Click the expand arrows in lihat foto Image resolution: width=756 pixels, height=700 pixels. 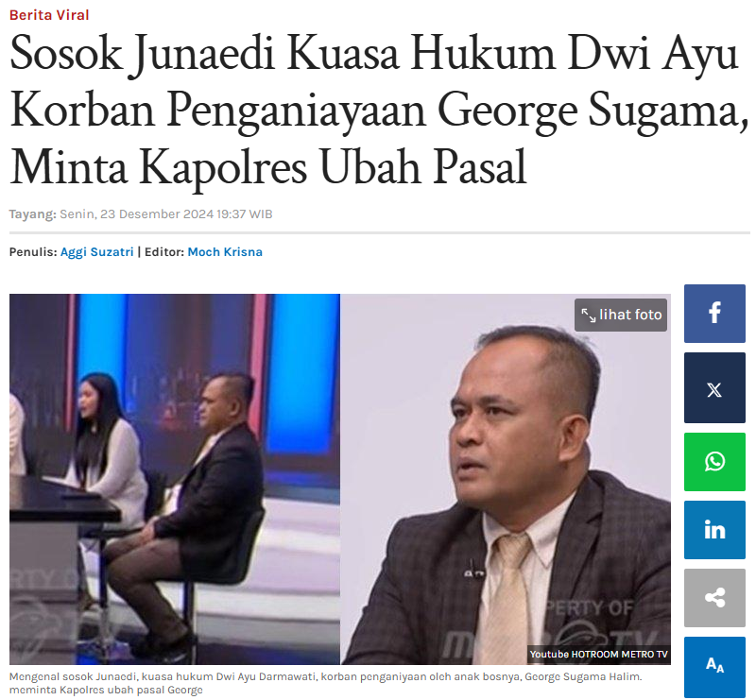pos(588,316)
